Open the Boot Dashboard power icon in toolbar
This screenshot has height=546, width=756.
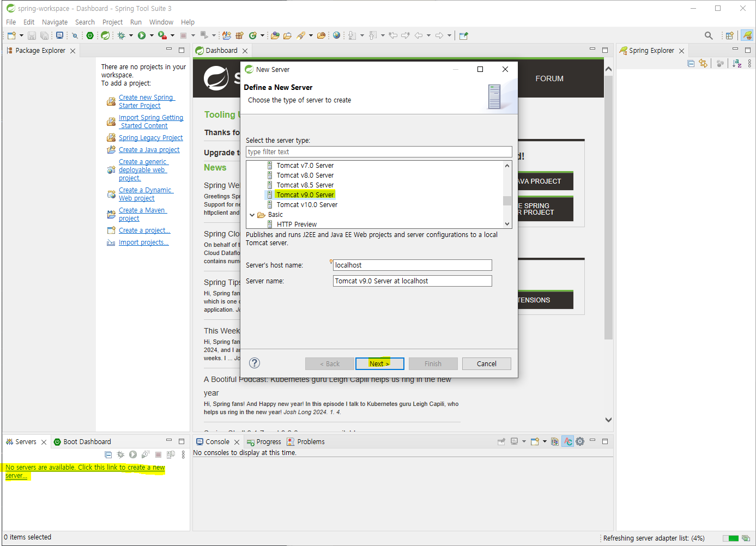(x=90, y=35)
